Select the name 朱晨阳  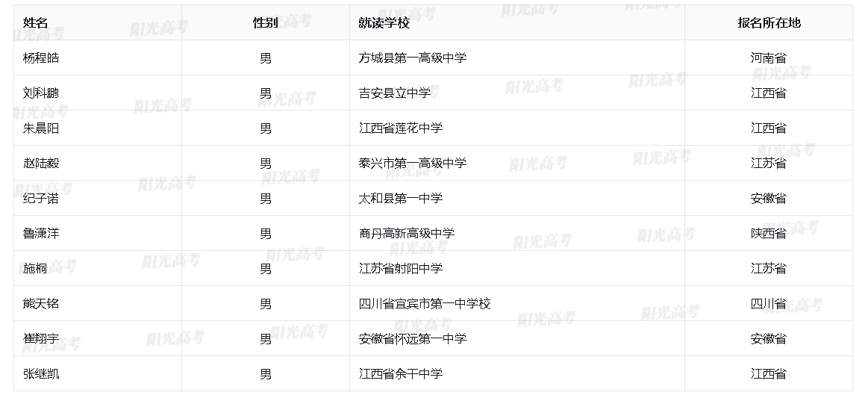(x=41, y=128)
